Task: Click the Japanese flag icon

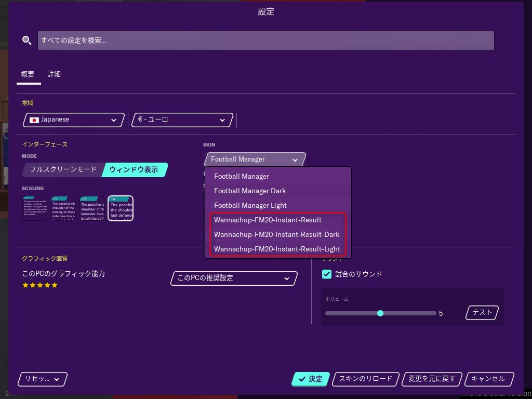Action: point(34,120)
